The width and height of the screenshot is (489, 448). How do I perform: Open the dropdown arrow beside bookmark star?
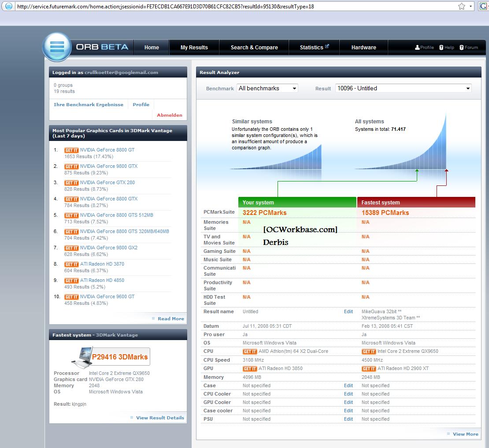pos(470,6)
